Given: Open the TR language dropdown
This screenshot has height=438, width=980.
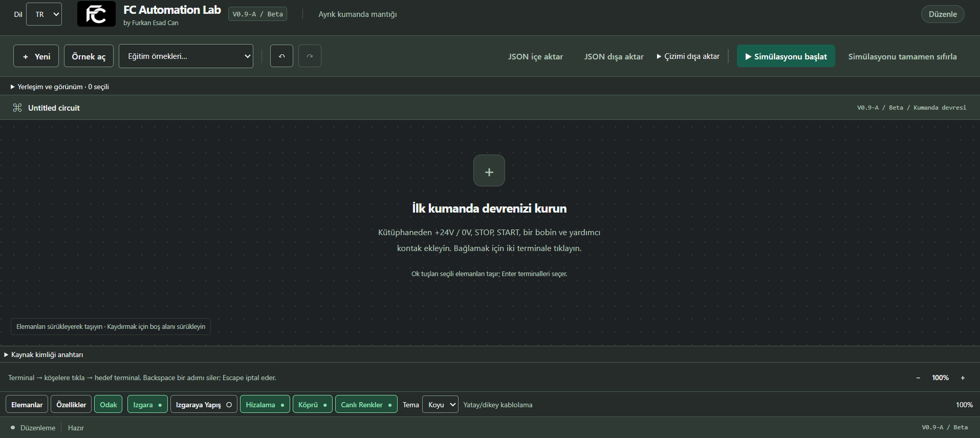Looking at the screenshot, I should click(x=44, y=14).
